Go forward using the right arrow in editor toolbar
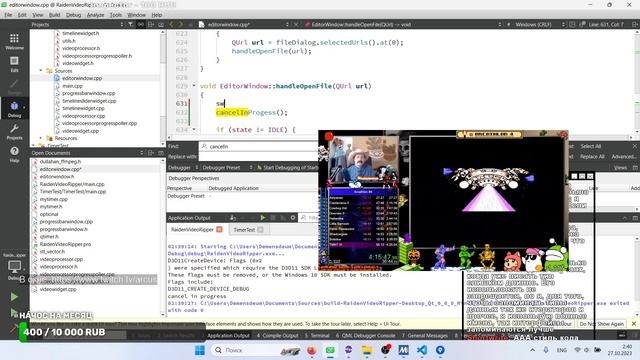Viewport: 640px width, 360px height. pos(181,24)
